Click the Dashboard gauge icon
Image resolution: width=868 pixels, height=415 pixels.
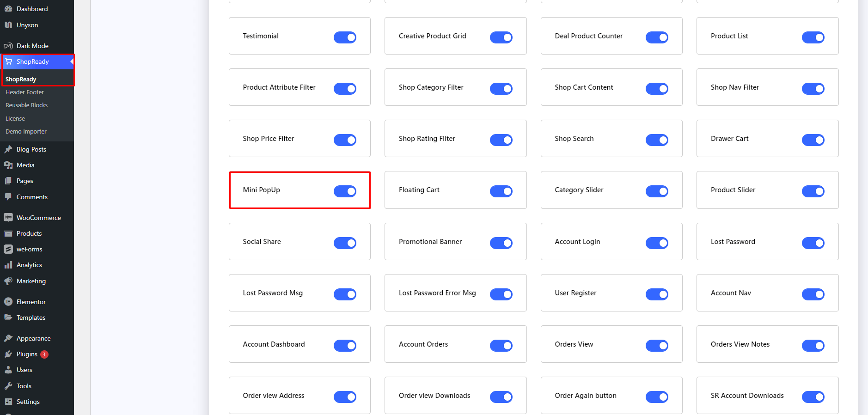(8, 9)
